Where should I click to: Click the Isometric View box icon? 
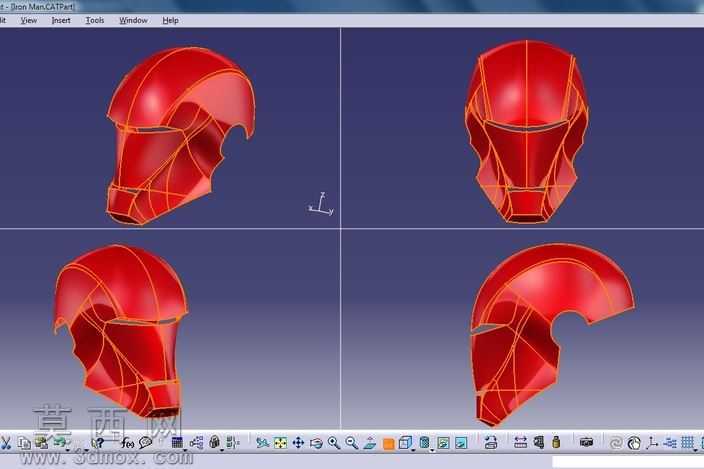(405, 443)
